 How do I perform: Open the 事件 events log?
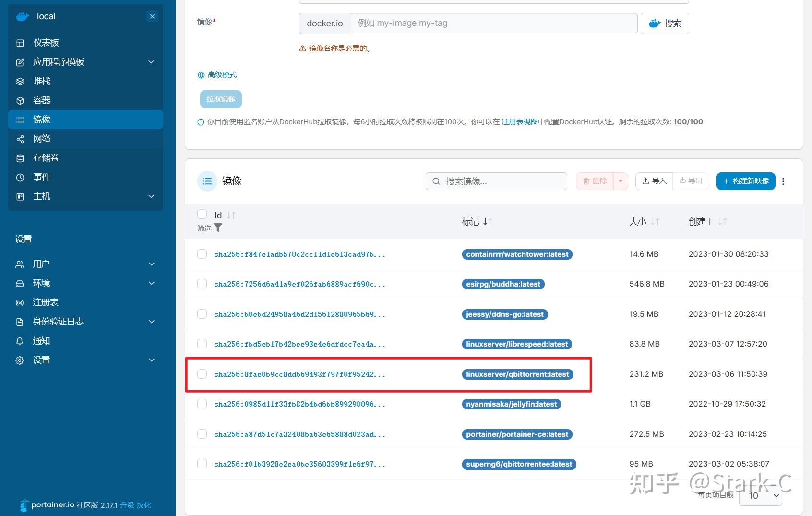pyautogui.click(x=41, y=177)
